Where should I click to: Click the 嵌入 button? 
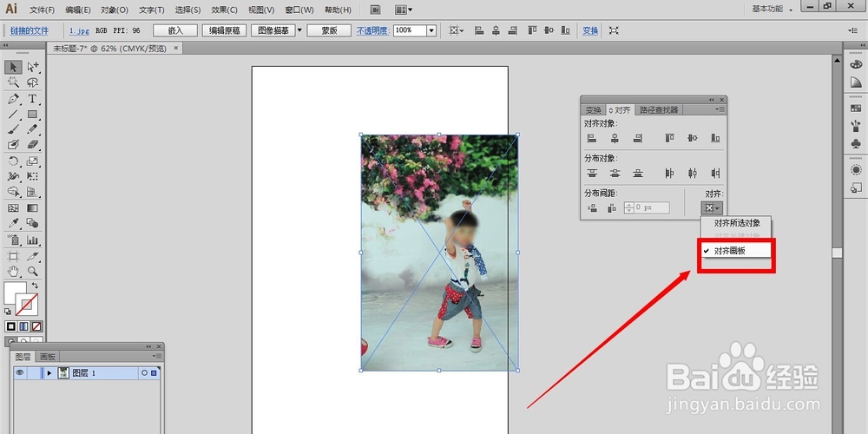[175, 30]
